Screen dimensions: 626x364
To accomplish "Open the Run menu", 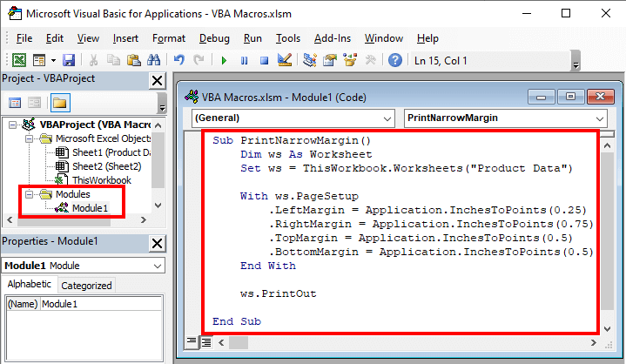I will point(252,38).
